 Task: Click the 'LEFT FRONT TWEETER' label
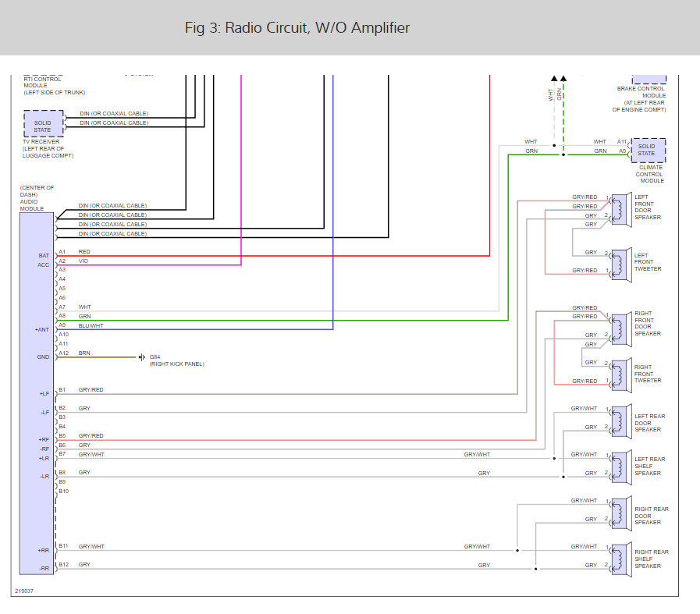[x=648, y=262]
